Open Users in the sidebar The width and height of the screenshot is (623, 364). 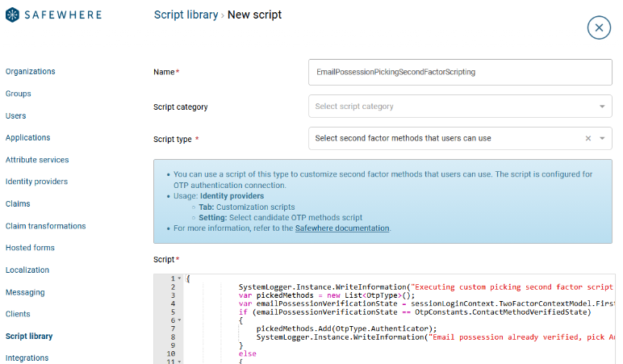(x=16, y=115)
